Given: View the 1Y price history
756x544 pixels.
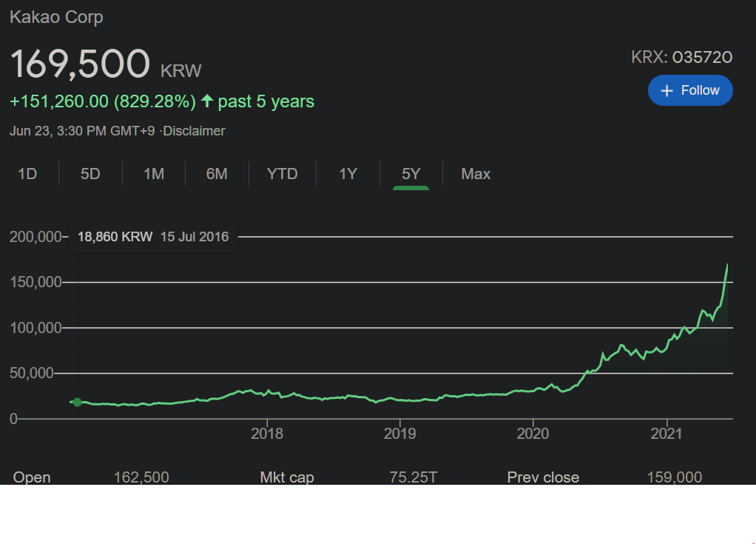Looking at the screenshot, I should point(348,174).
